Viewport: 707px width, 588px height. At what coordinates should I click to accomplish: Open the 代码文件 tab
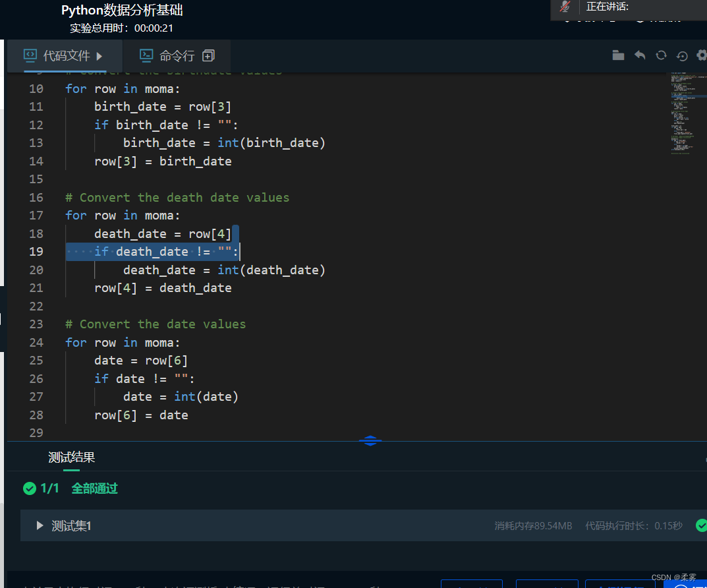click(x=65, y=56)
